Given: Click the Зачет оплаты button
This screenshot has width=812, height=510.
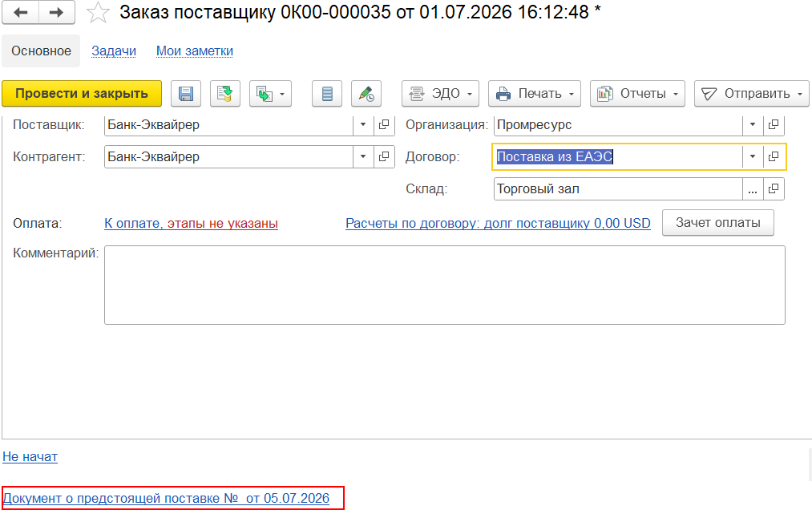Looking at the screenshot, I should 718,223.
